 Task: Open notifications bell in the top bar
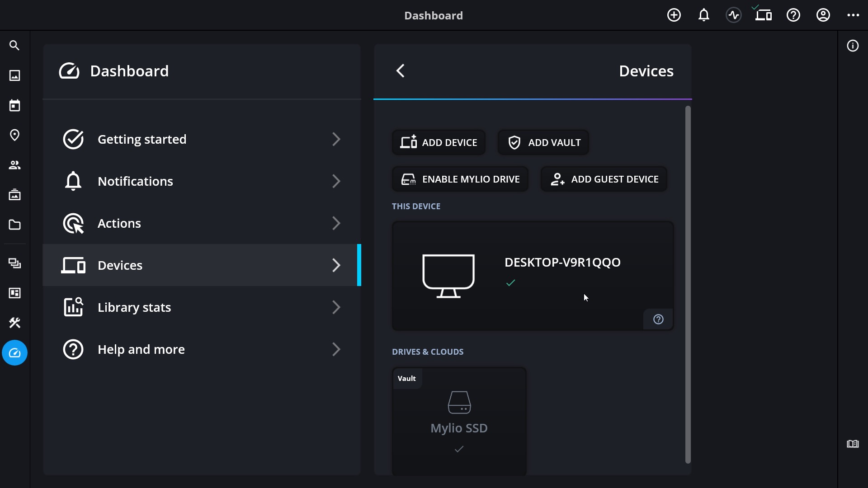703,15
